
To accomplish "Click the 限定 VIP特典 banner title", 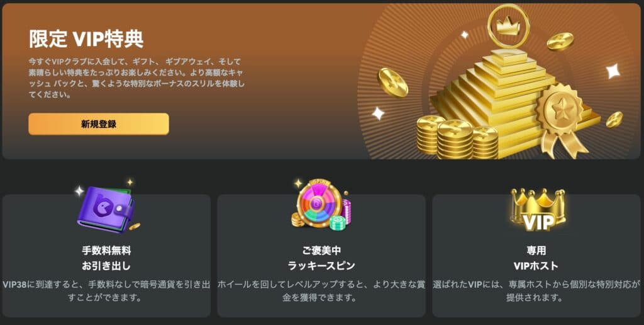I will (x=86, y=40).
